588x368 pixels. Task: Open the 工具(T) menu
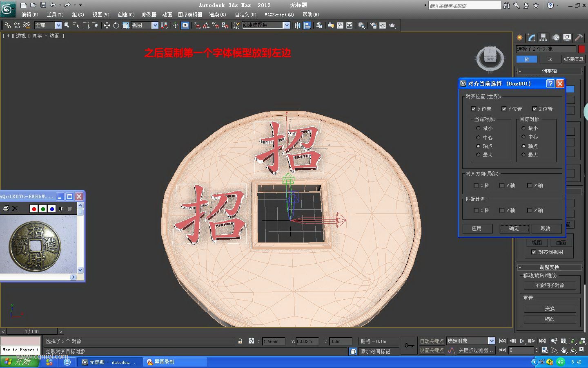point(55,15)
